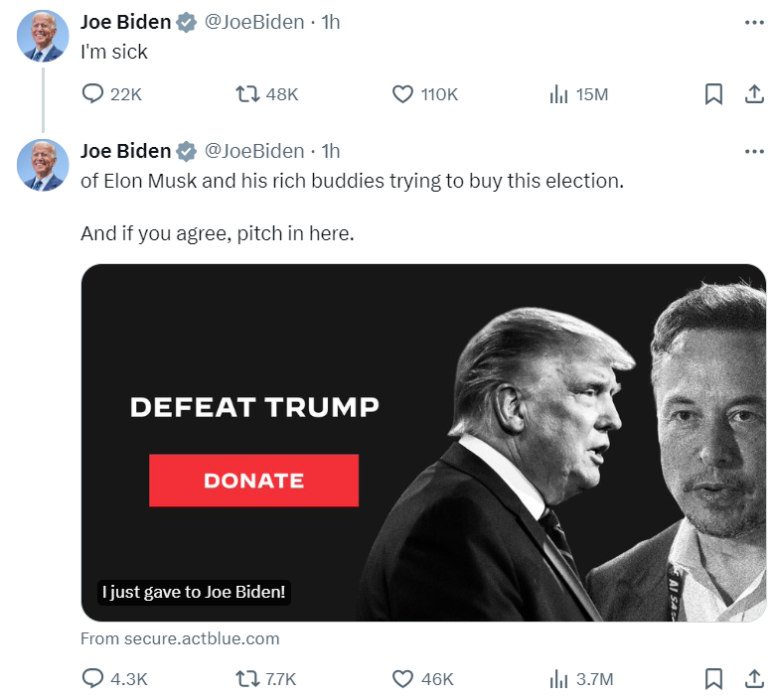Image resolution: width=776 pixels, height=700 pixels.
Task: Share the Elon Musk donation tweet
Action: tap(754, 679)
